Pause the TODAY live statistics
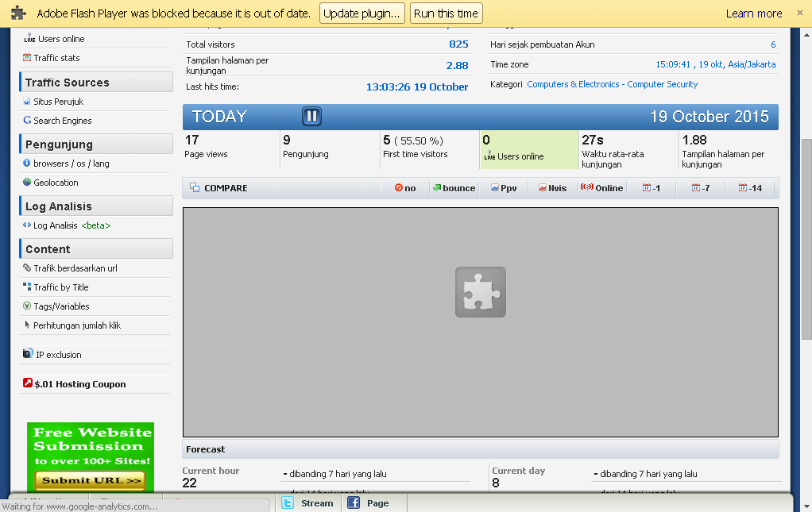Screen dimensions: 812x512 (311, 116)
